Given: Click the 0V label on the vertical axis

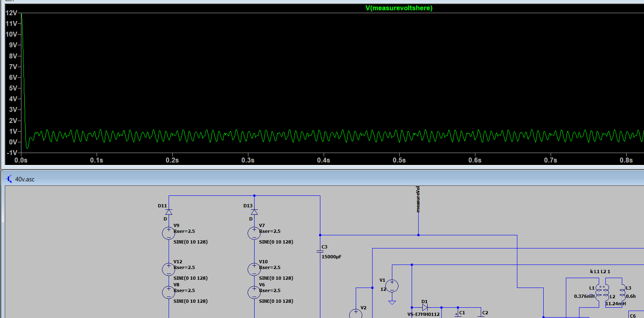Looking at the screenshot, I should point(13,142).
